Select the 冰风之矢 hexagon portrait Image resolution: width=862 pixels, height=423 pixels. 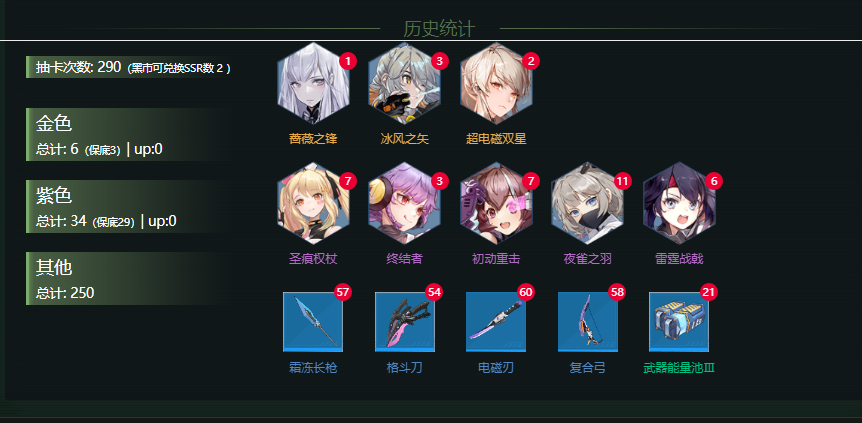(404, 83)
